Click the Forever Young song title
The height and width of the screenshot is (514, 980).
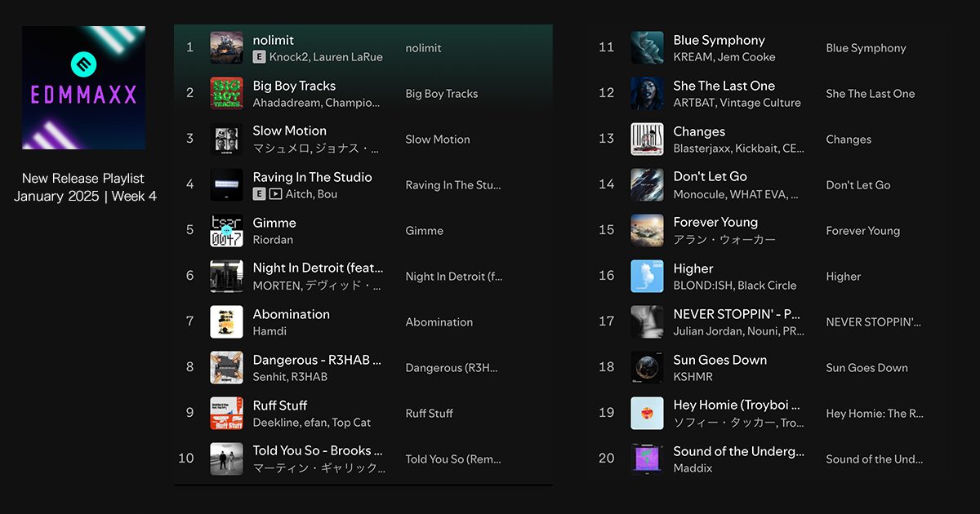715,223
